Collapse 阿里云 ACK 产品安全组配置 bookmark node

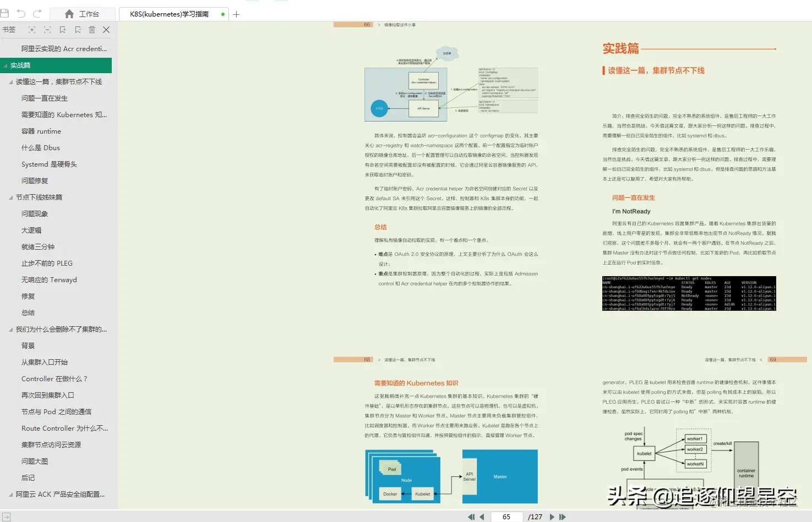(11, 494)
